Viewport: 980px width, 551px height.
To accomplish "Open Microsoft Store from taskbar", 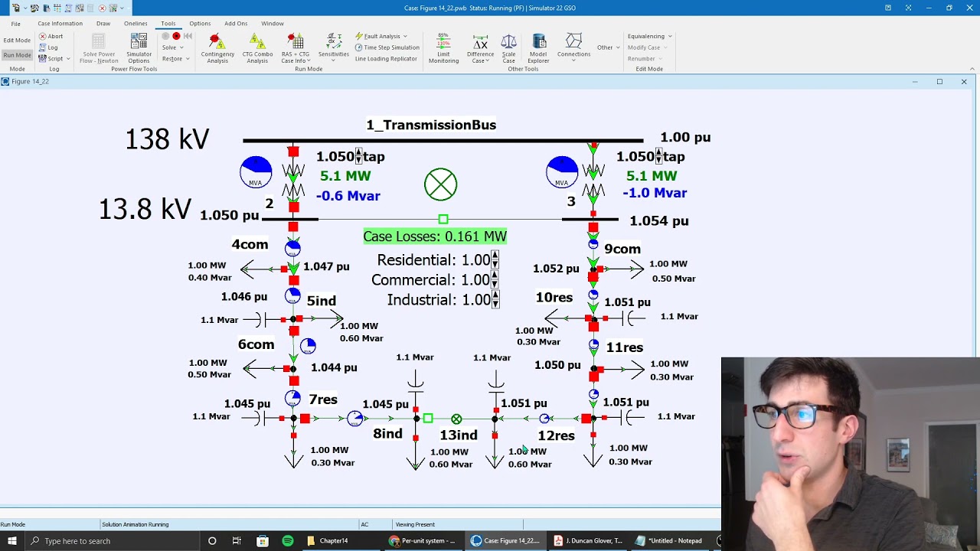I will (x=263, y=541).
